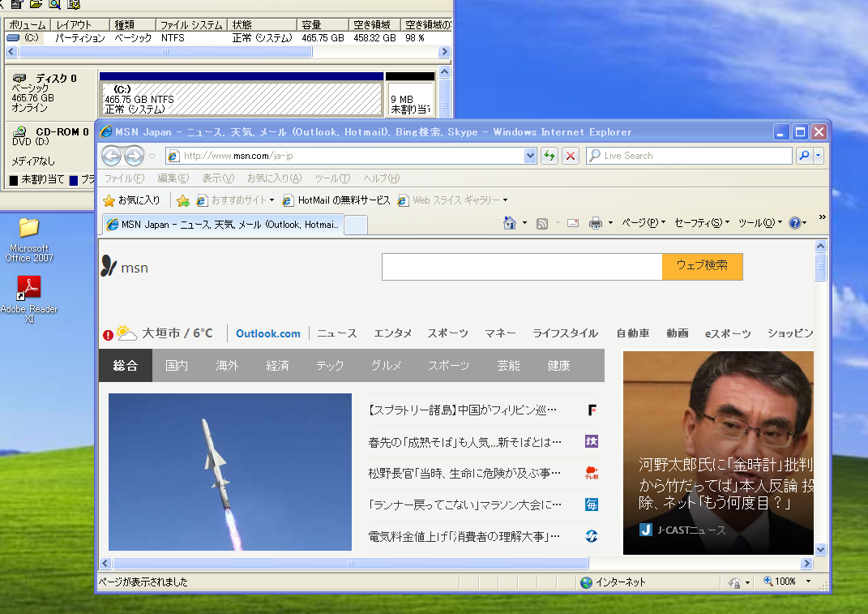Select the MSN Japan browser tab

coord(223,225)
